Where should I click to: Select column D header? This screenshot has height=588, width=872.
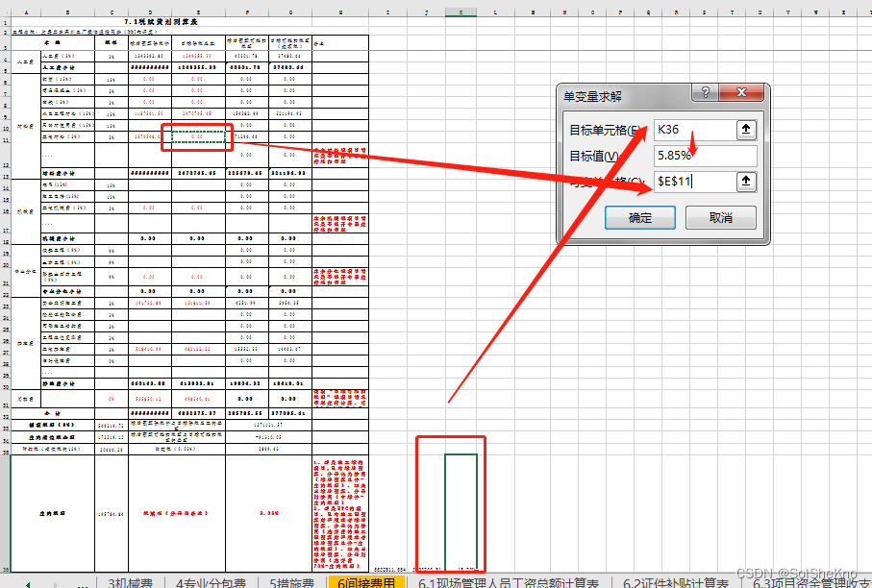point(150,12)
